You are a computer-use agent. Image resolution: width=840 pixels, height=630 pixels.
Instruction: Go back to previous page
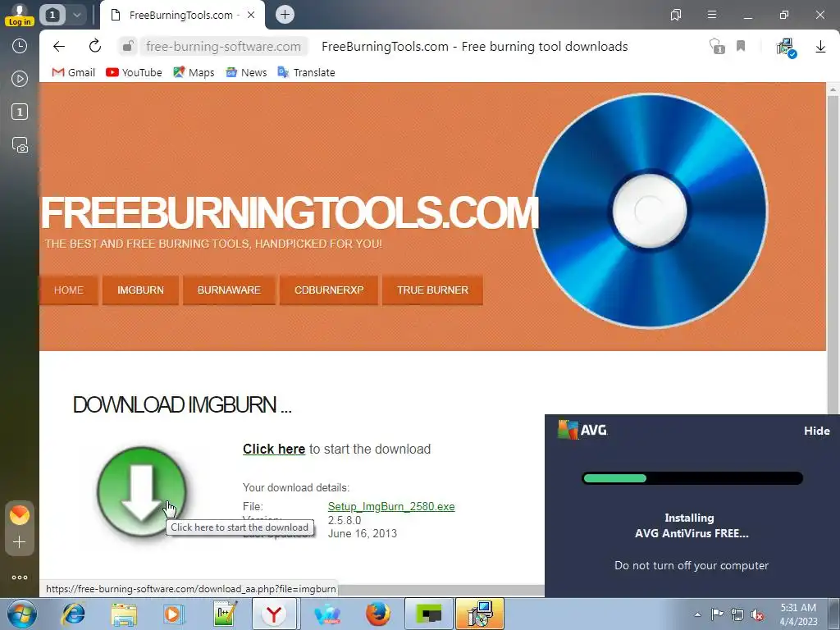point(59,47)
